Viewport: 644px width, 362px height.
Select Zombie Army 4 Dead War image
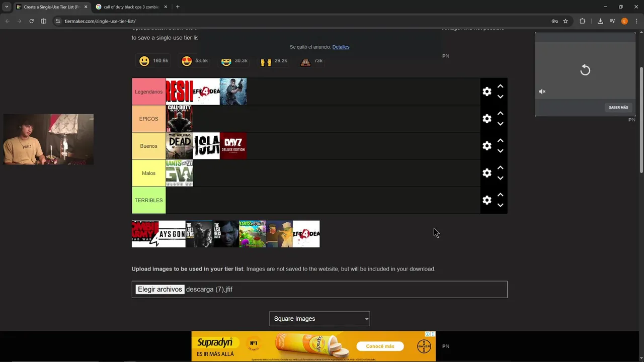coord(145,234)
